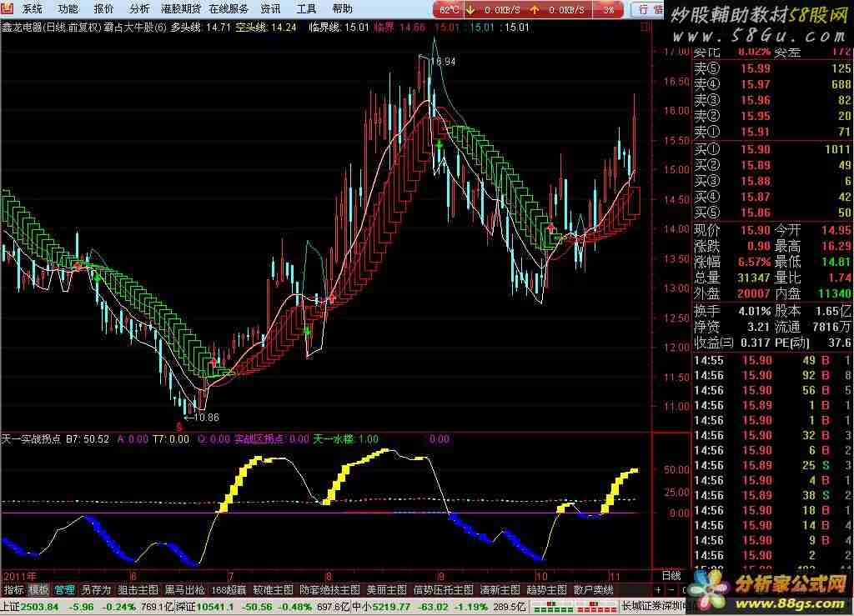Click the 上证 index value 2503.84
Screen dimensions: 854x616
pos(40,606)
